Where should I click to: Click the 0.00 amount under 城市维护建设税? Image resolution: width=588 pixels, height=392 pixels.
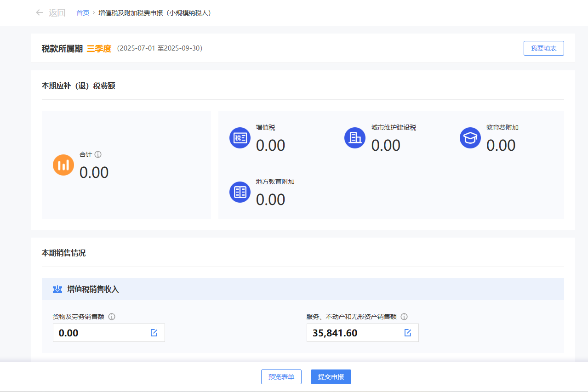click(386, 146)
